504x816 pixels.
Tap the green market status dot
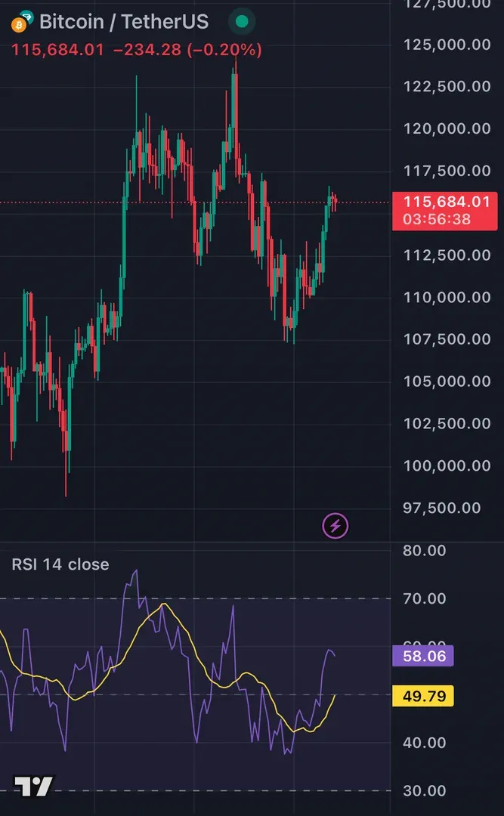pos(242,21)
